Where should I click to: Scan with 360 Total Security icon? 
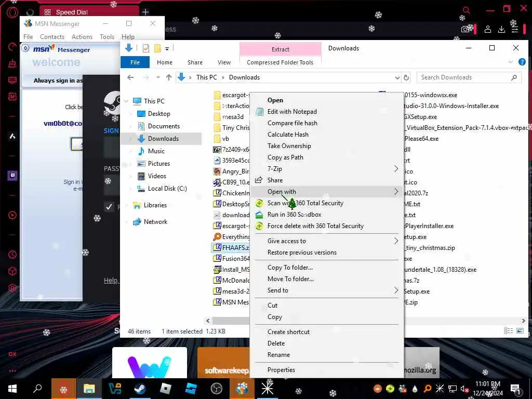[259, 203]
